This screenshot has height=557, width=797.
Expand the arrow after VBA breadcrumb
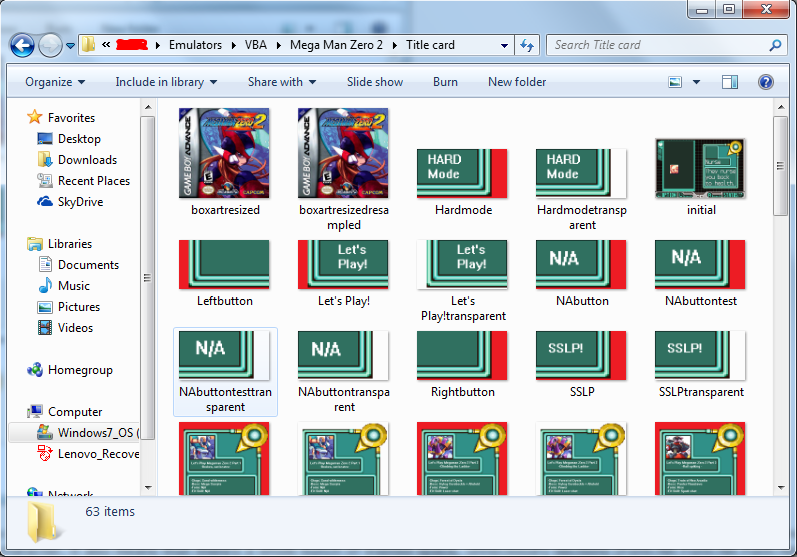[279, 45]
